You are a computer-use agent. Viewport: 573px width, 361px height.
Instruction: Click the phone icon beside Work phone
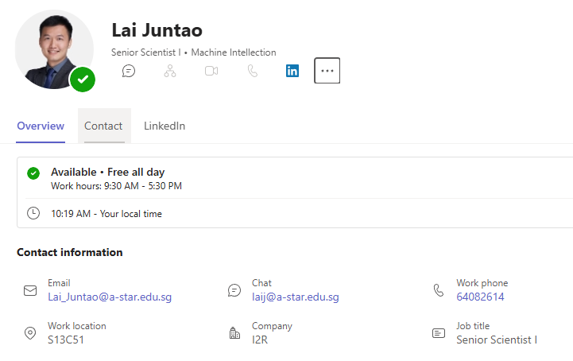click(x=439, y=290)
